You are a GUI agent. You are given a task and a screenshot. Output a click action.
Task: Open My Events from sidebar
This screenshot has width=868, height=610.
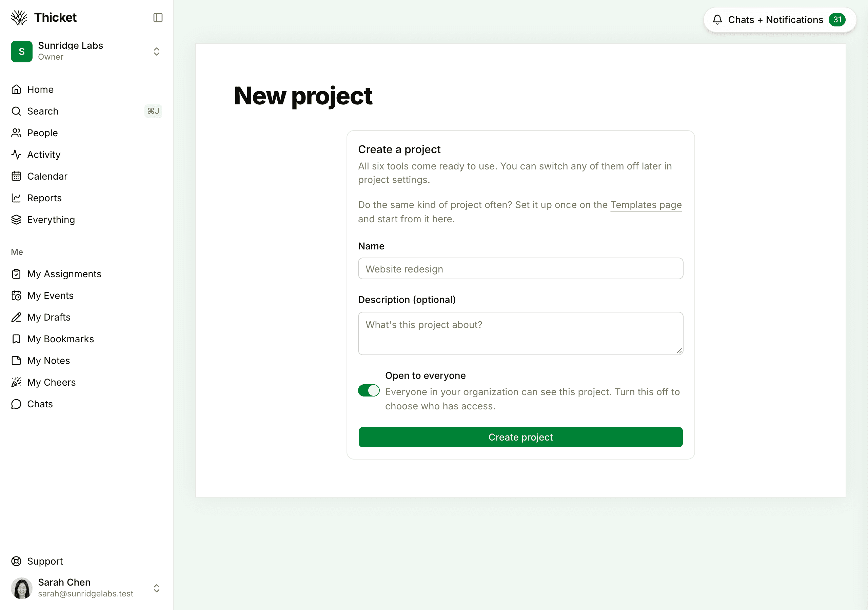(86, 296)
